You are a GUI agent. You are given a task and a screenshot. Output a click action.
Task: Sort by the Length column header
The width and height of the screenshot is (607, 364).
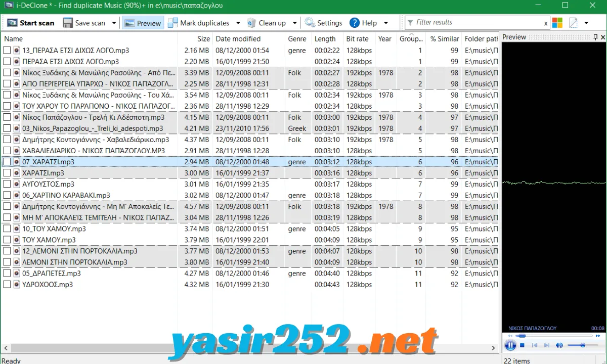(327, 38)
